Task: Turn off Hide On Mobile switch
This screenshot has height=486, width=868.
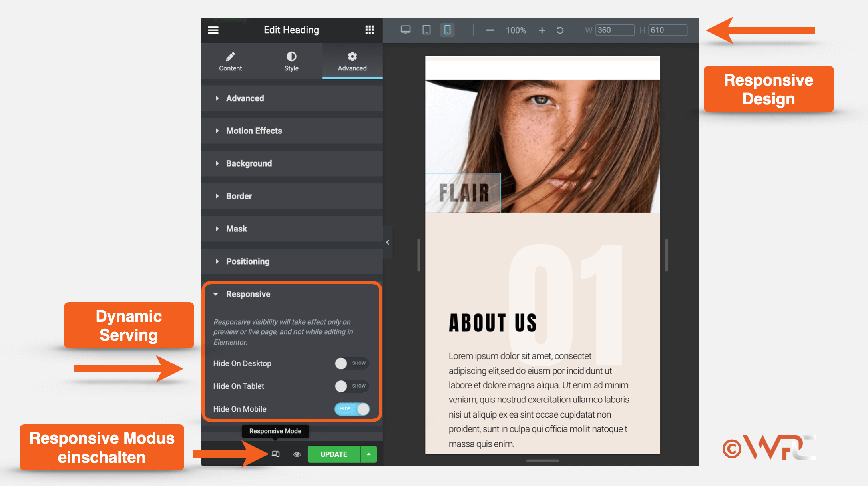Action: [x=352, y=409]
